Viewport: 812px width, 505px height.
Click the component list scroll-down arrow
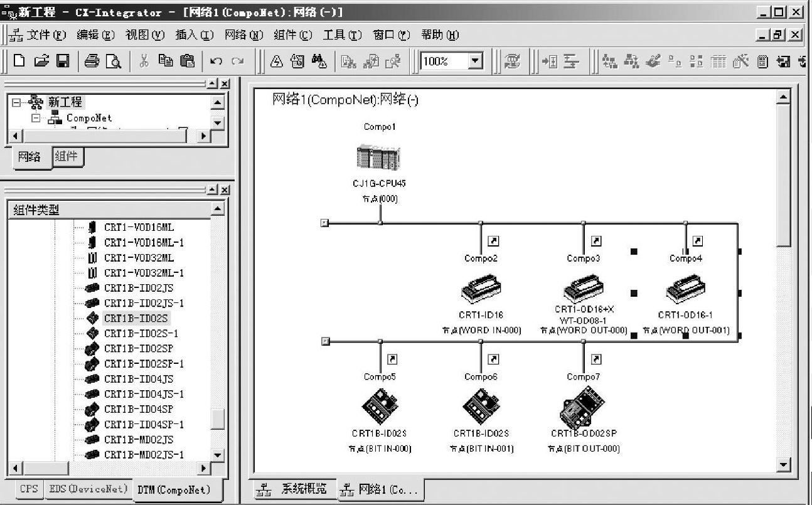point(218,455)
